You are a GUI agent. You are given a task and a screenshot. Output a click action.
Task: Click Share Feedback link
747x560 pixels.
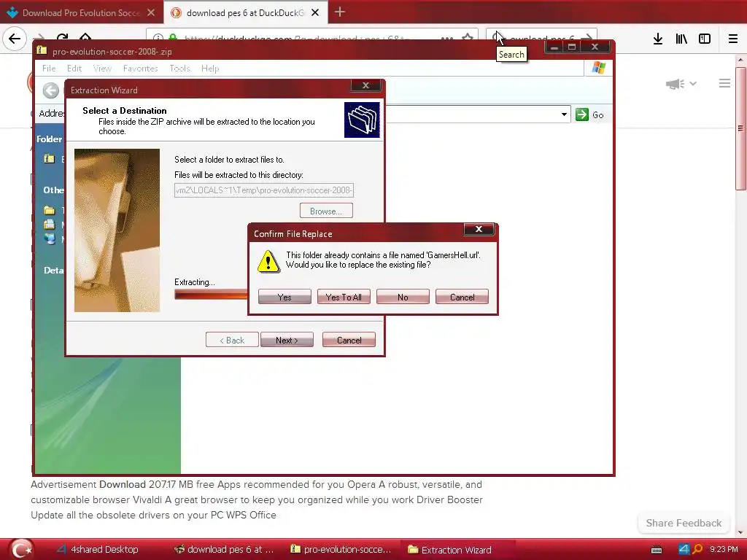(x=684, y=523)
